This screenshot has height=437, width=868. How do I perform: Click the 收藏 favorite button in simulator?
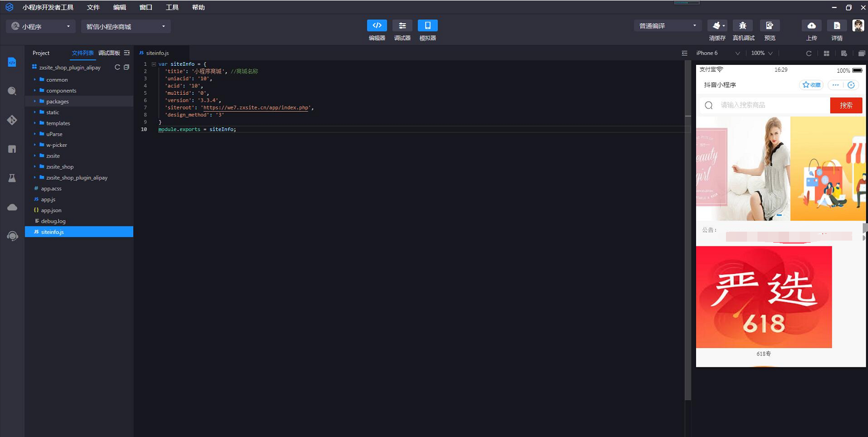click(812, 85)
